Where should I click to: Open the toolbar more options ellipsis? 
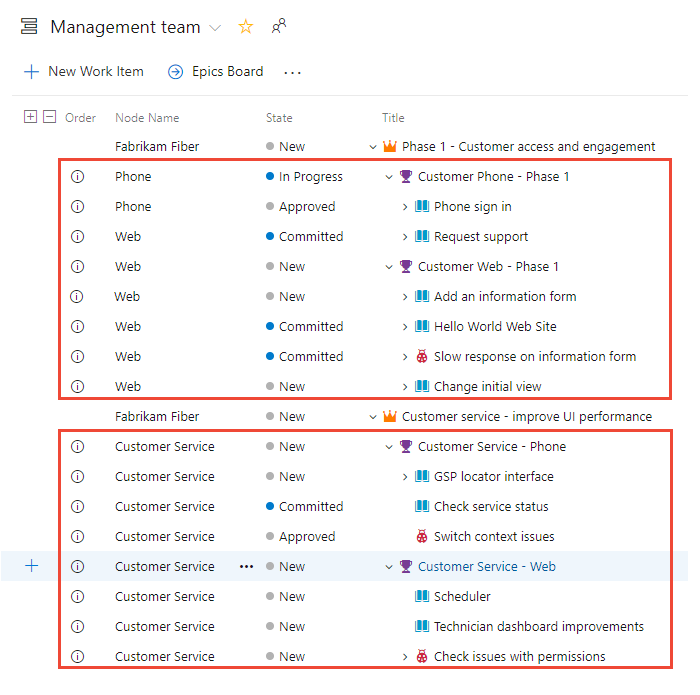pyautogui.click(x=292, y=72)
